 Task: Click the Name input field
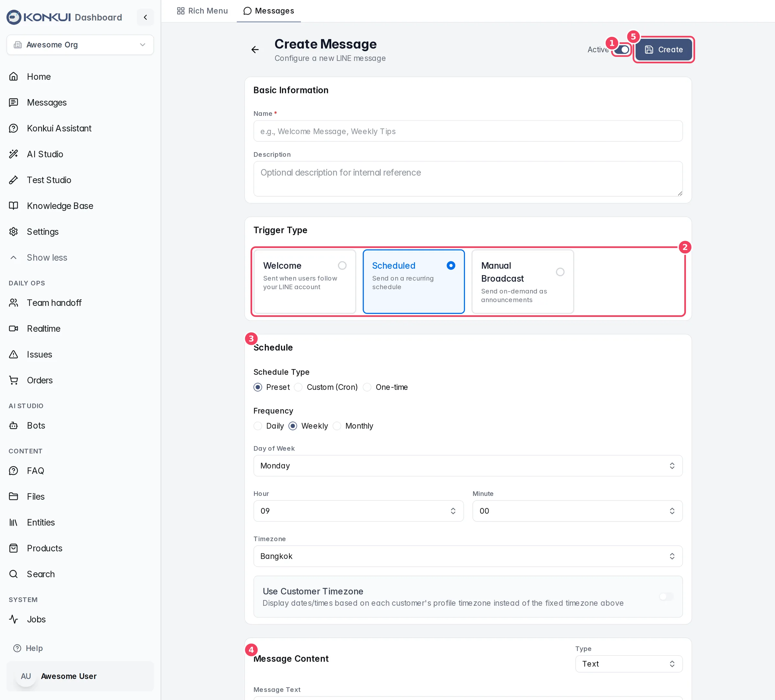pyautogui.click(x=468, y=131)
